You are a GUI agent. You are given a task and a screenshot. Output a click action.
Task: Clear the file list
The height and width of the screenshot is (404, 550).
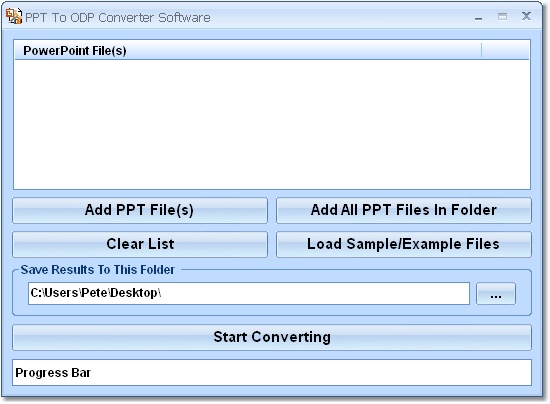140,244
